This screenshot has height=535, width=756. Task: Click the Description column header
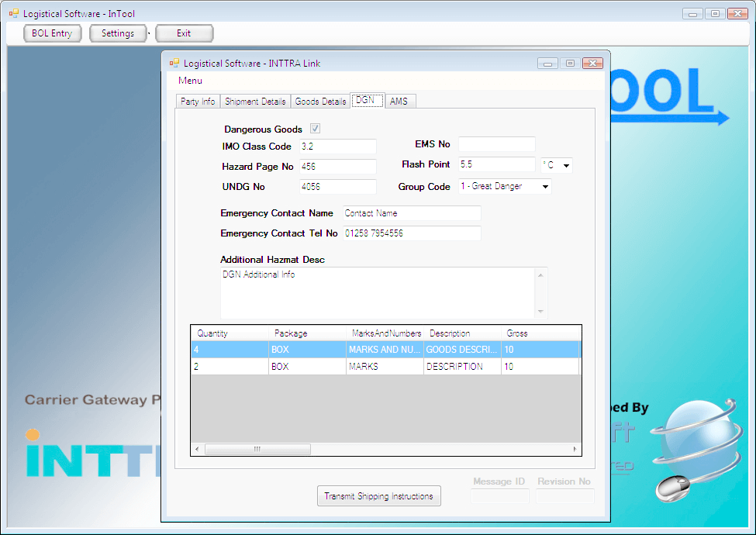coord(462,333)
